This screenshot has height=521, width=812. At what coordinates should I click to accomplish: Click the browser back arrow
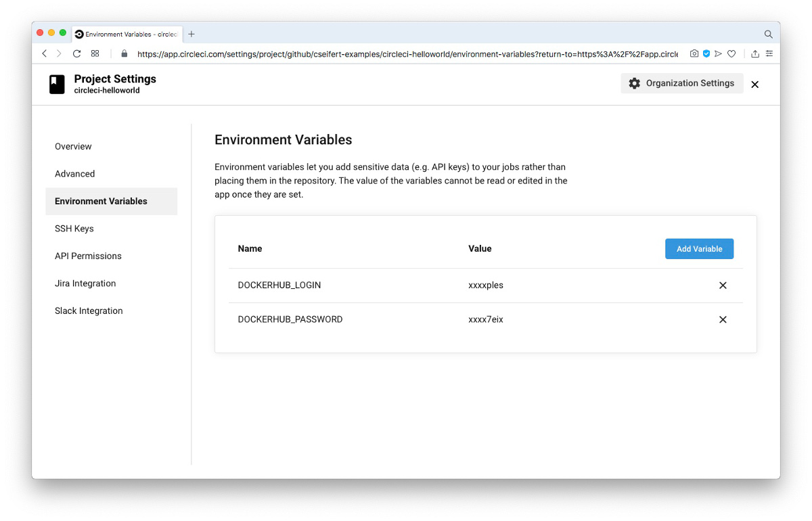point(45,53)
